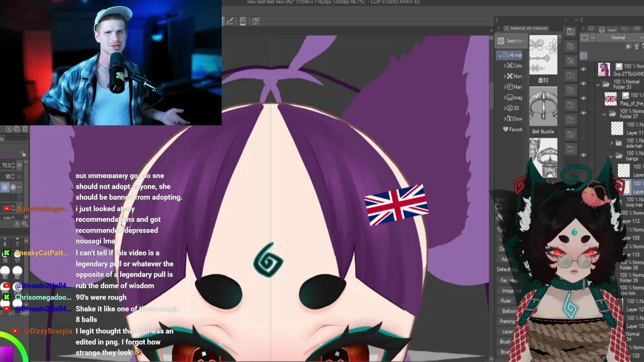Expand the Color pattern material folder
644x362 pixels.
point(505,66)
